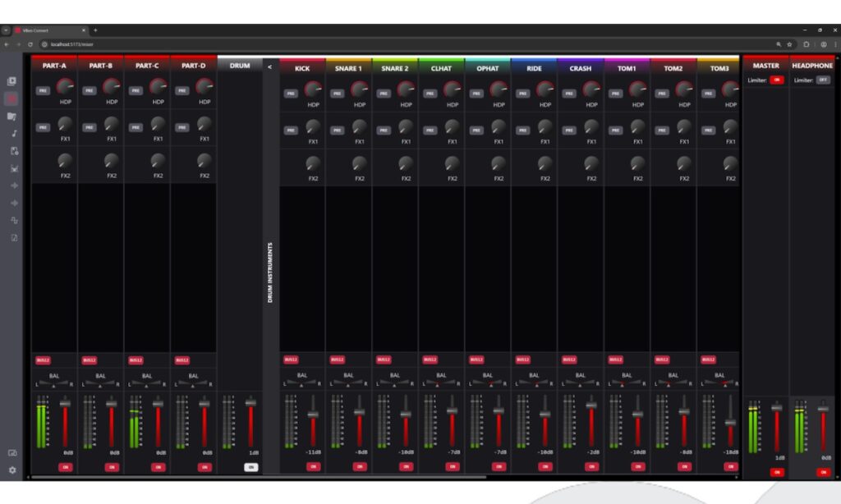
Task: Click the bookmark star in address bar
Action: coord(789,44)
